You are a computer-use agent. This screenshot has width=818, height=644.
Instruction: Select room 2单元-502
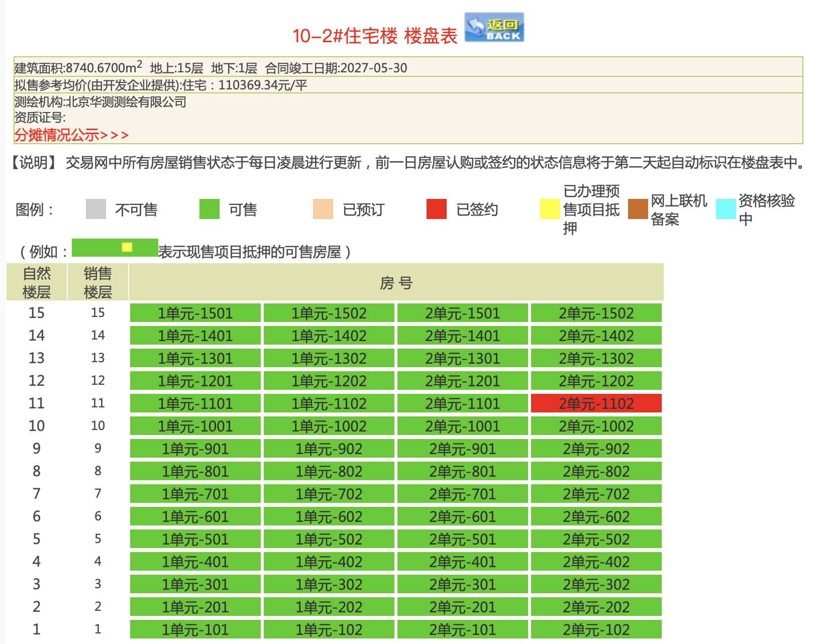pyautogui.click(x=596, y=539)
